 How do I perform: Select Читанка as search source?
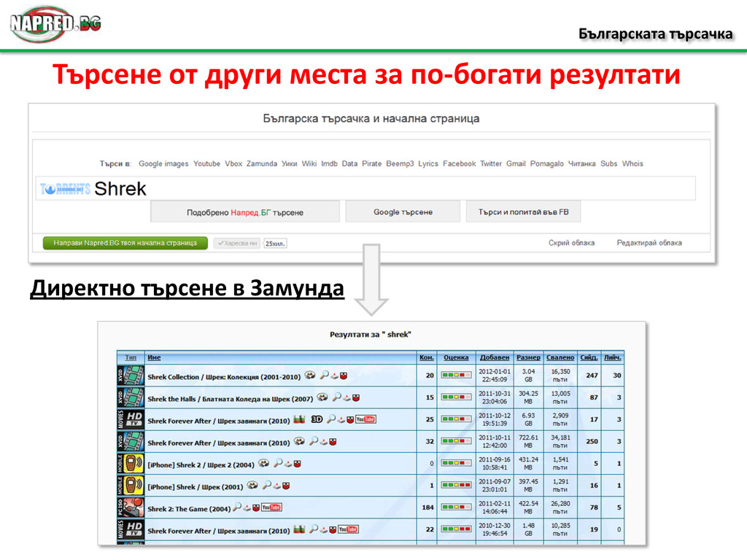pyautogui.click(x=581, y=164)
